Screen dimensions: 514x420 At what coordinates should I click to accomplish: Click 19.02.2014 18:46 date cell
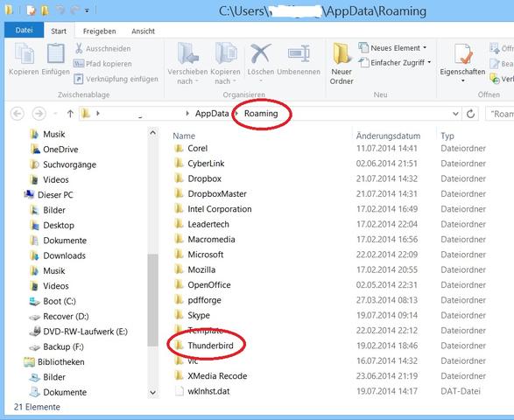387,346
